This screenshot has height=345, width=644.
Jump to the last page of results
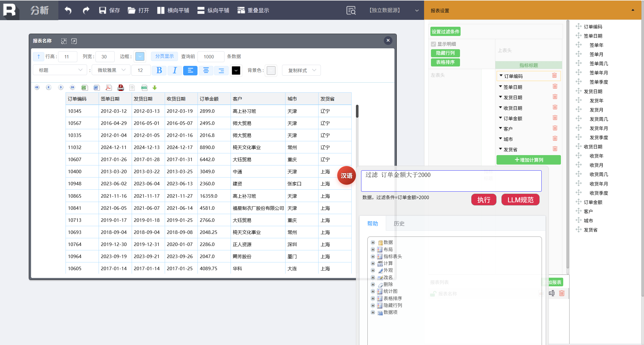point(72,87)
